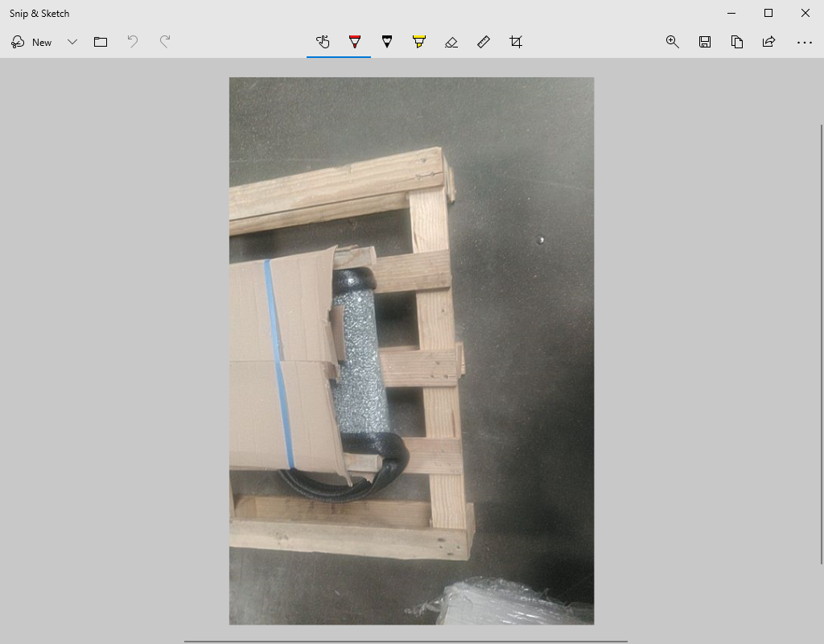Share the snip
Image resolution: width=824 pixels, height=644 pixels.
click(x=769, y=42)
